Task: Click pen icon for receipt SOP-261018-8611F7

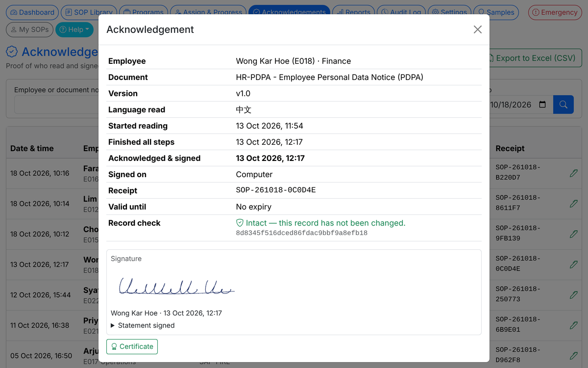Action: point(574,204)
